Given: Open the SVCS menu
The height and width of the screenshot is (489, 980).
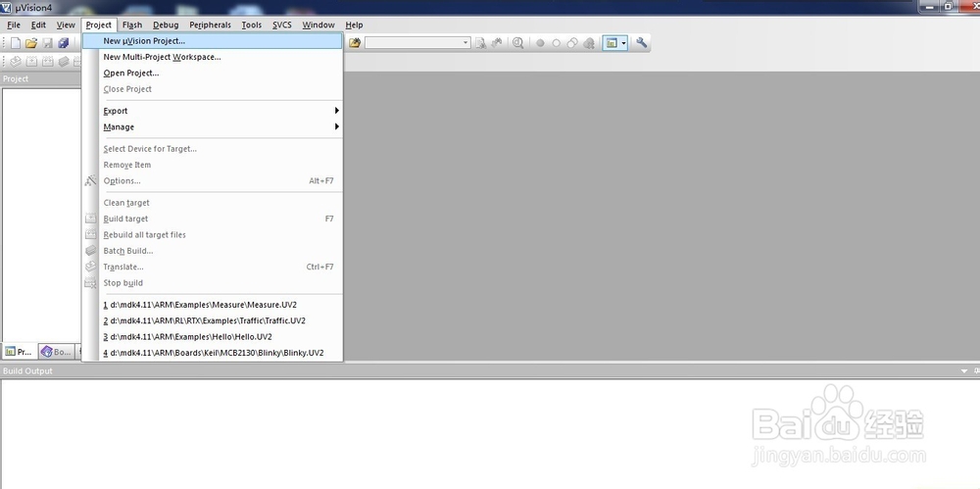Looking at the screenshot, I should click(x=282, y=25).
